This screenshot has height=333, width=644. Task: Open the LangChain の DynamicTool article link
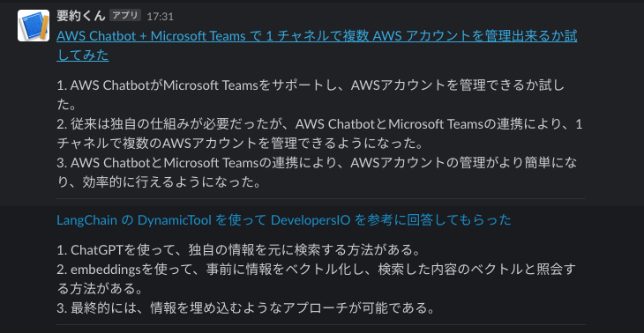pos(284,220)
